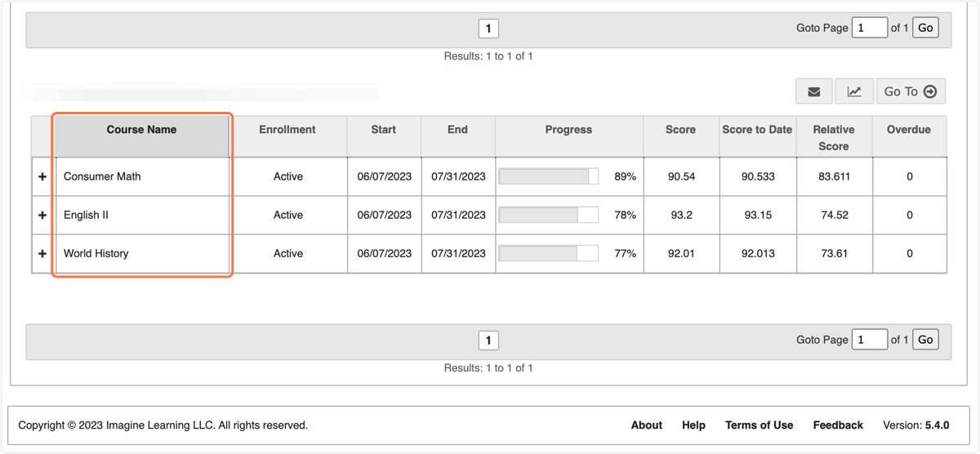Click relative score 74.52

(x=834, y=215)
